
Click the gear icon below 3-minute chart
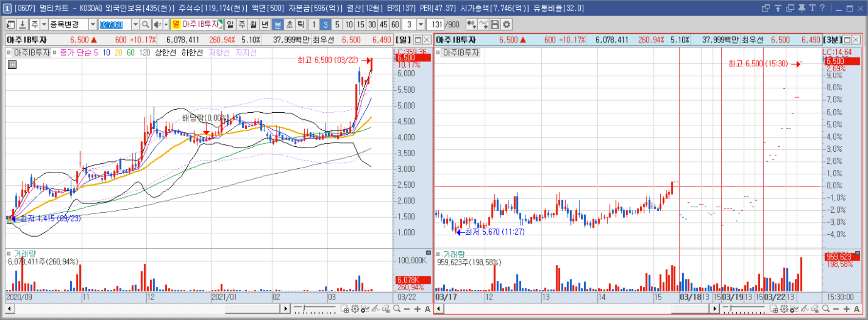tap(784, 309)
